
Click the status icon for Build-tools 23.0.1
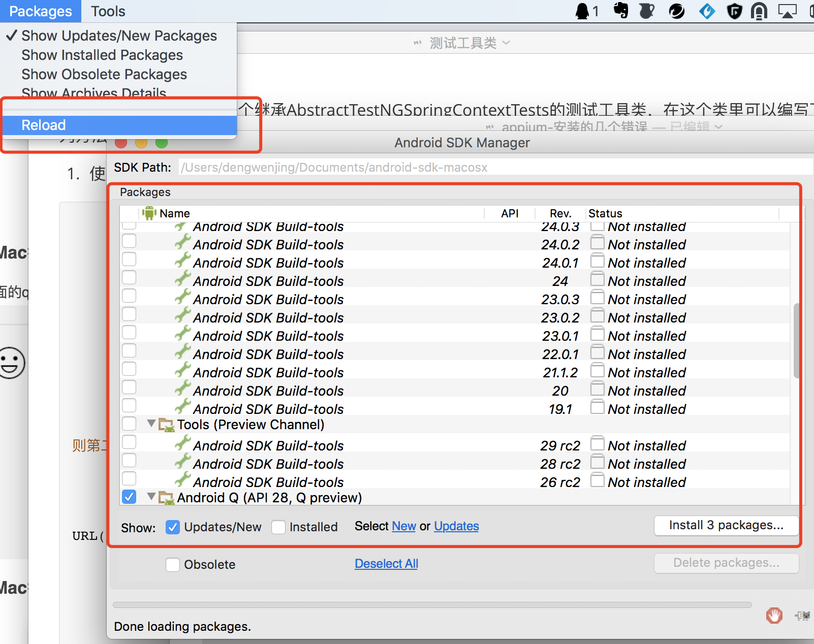point(597,335)
